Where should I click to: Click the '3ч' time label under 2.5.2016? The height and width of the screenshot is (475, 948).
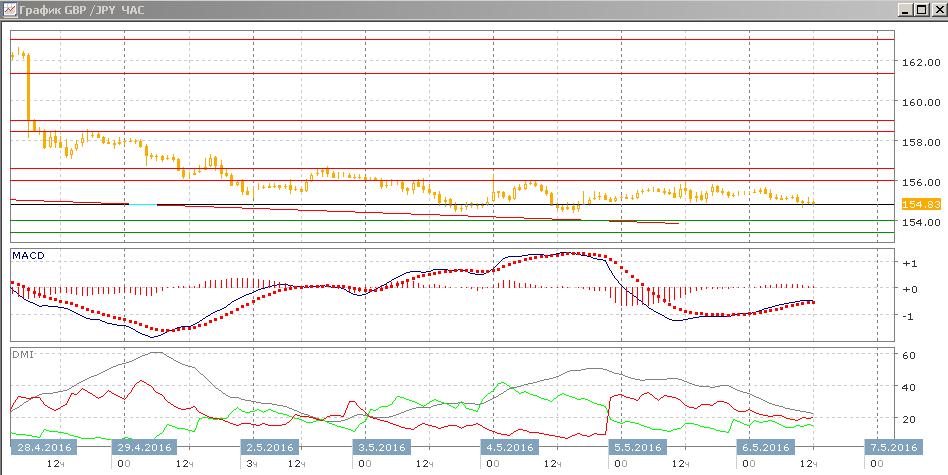pos(253,464)
